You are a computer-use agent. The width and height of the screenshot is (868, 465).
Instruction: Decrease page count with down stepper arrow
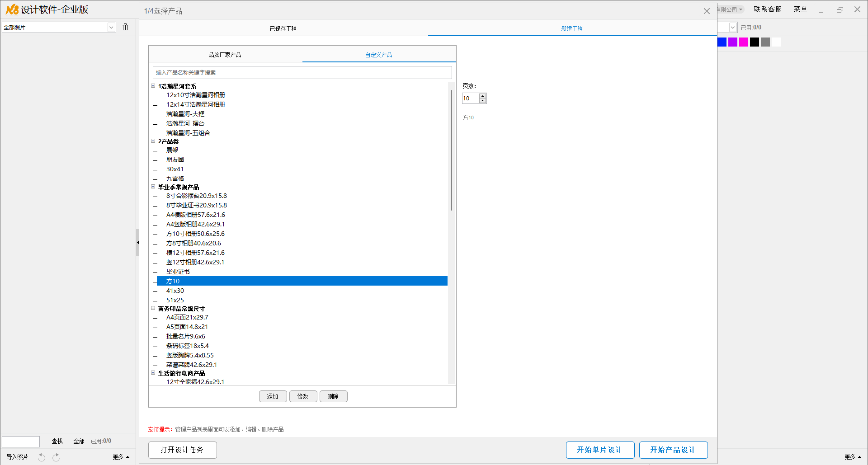point(483,101)
